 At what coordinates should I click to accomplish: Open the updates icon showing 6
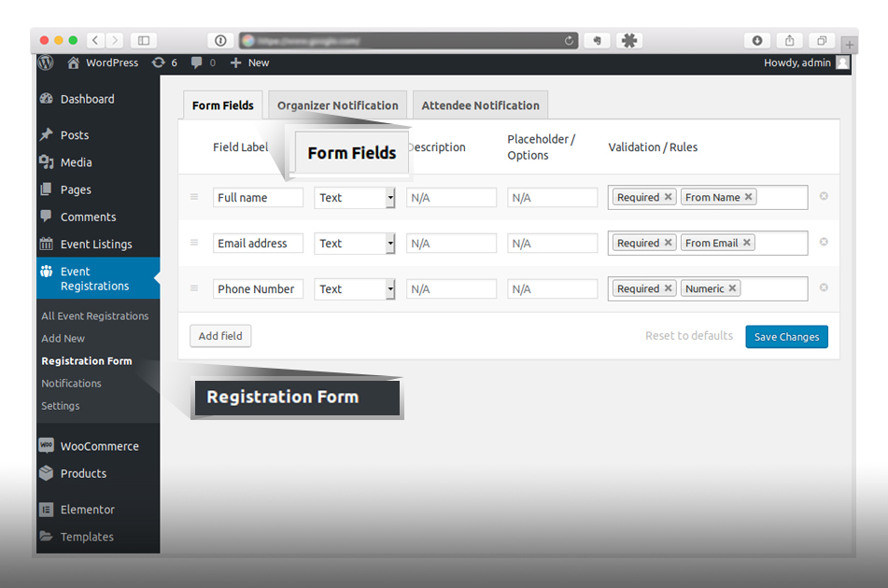point(164,63)
